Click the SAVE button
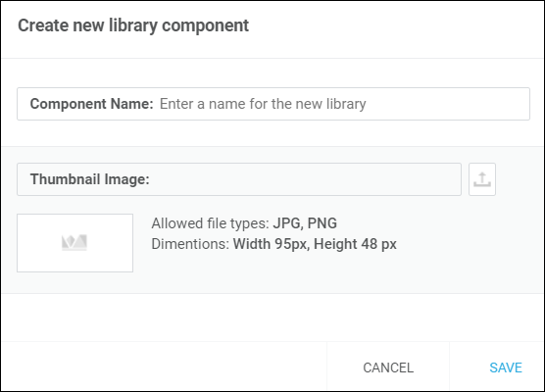This screenshot has height=392, width=545. (506, 367)
